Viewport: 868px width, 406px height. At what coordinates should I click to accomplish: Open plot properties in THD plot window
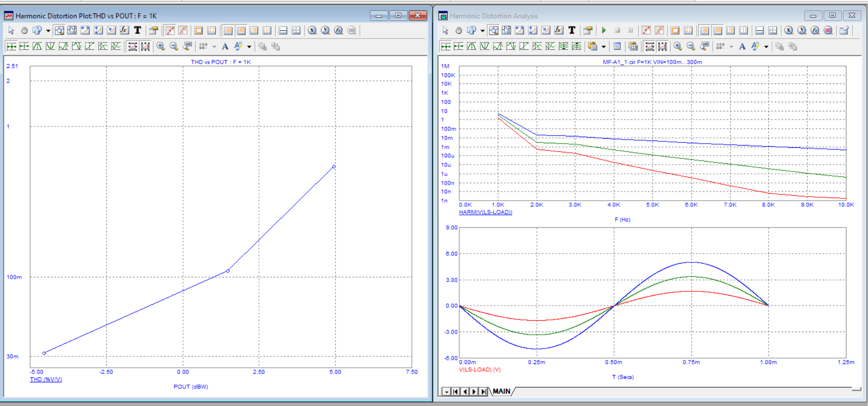153,31
